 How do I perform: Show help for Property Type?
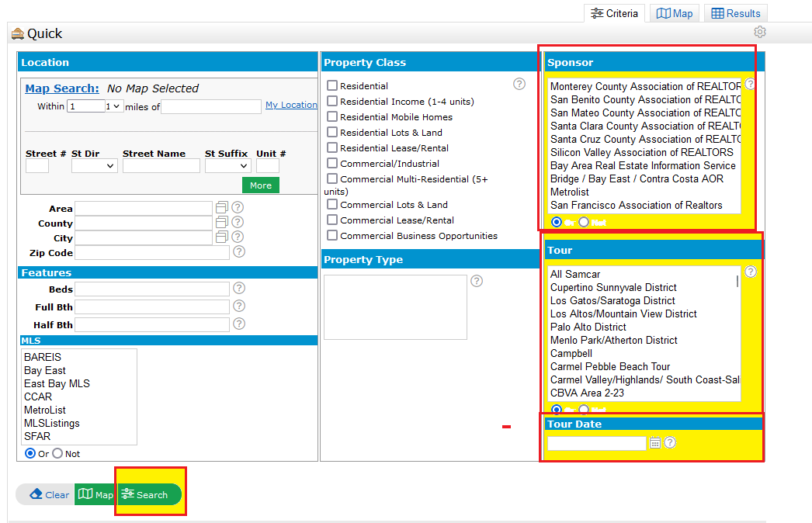point(477,281)
